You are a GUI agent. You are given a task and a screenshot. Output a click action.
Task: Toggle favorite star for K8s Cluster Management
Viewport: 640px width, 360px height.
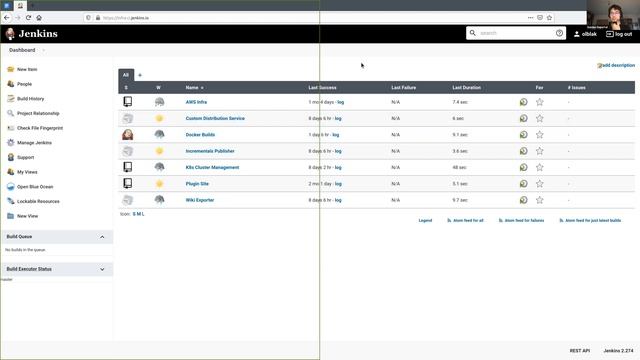coord(540,167)
